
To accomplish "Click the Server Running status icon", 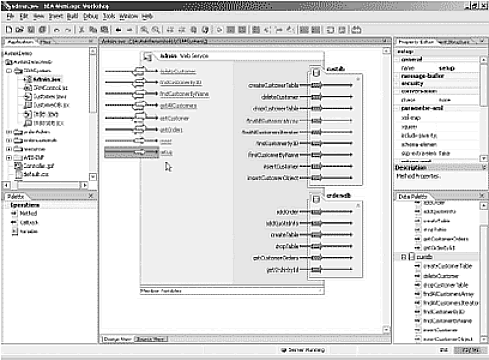I will click(284, 350).
